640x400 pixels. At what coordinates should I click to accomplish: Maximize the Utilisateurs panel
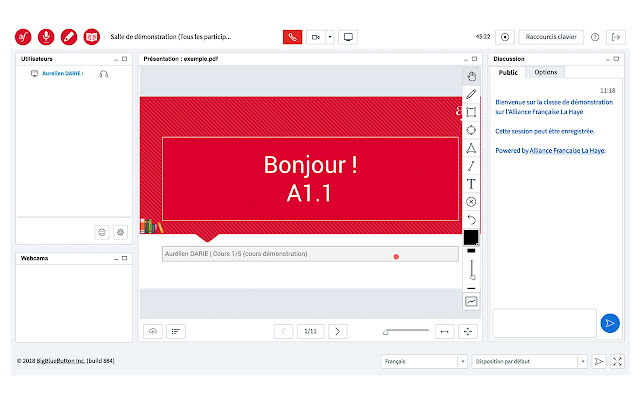tap(124, 59)
